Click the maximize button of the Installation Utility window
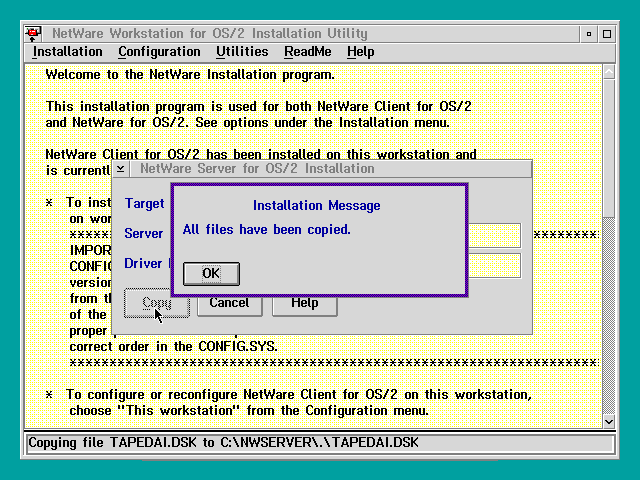Screen dimensions: 640x480 click(x=607, y=34)
